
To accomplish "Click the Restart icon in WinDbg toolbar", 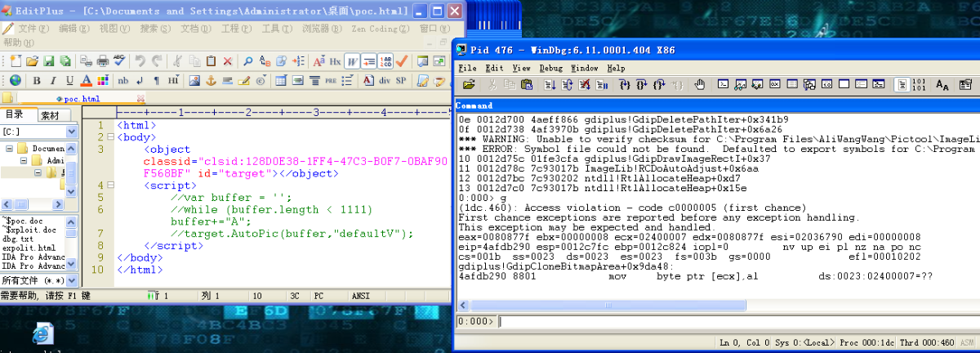I will [567, 84].
